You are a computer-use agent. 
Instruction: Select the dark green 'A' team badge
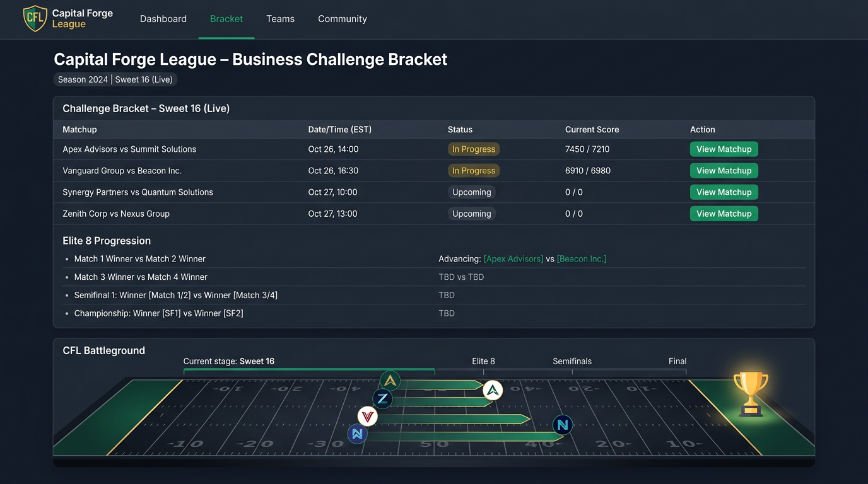(x=390, y=381)
